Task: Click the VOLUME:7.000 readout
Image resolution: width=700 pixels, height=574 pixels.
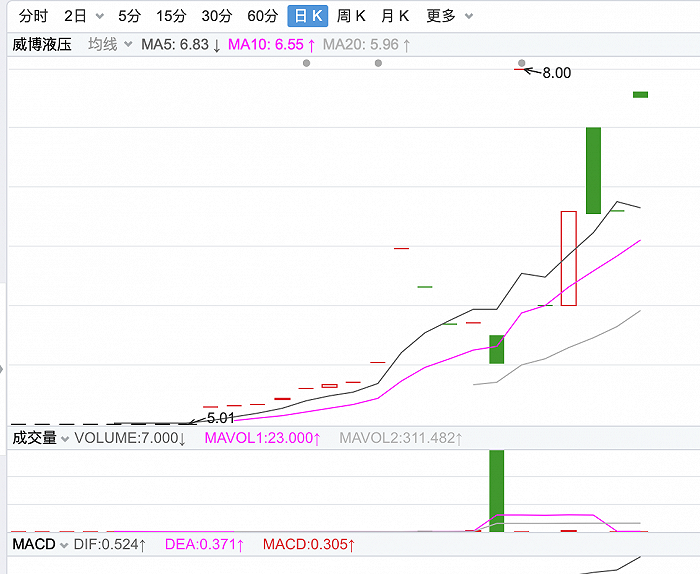Action: pos(130,438)
